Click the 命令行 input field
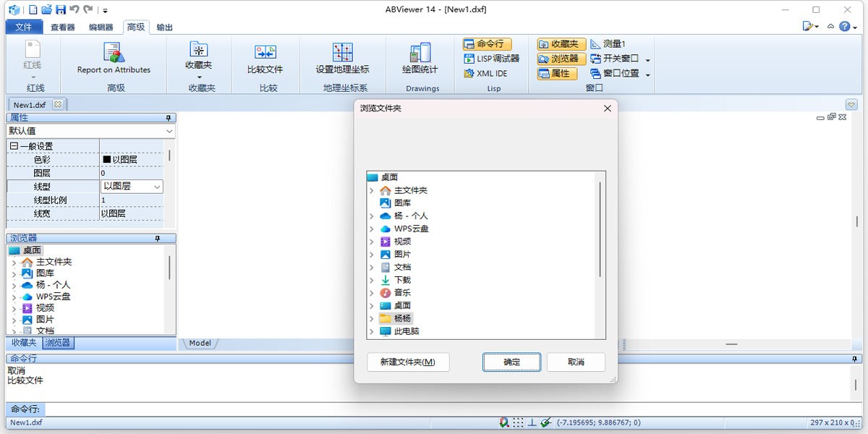 click(453, 409)
